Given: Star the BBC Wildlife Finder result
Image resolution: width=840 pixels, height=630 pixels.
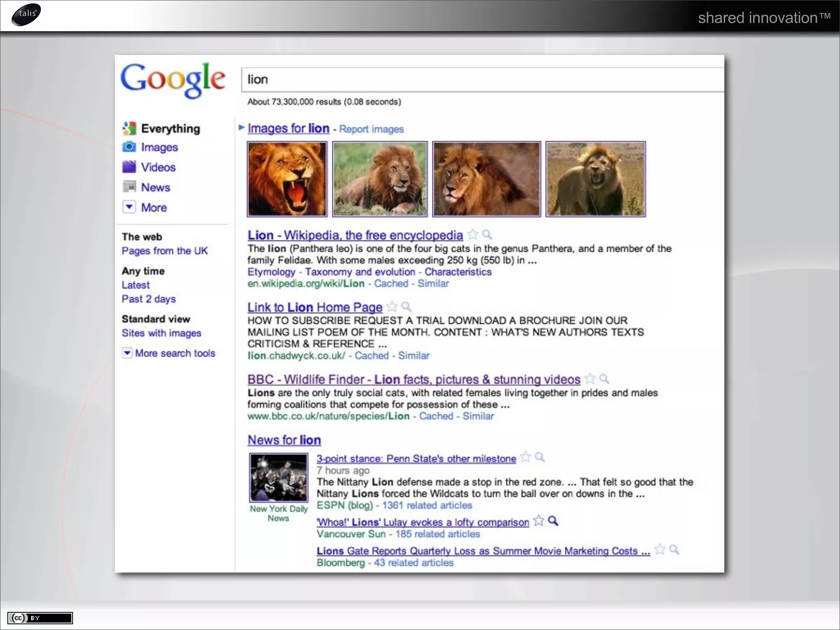Looking at the screenshot, I should [x=590, y=379].
